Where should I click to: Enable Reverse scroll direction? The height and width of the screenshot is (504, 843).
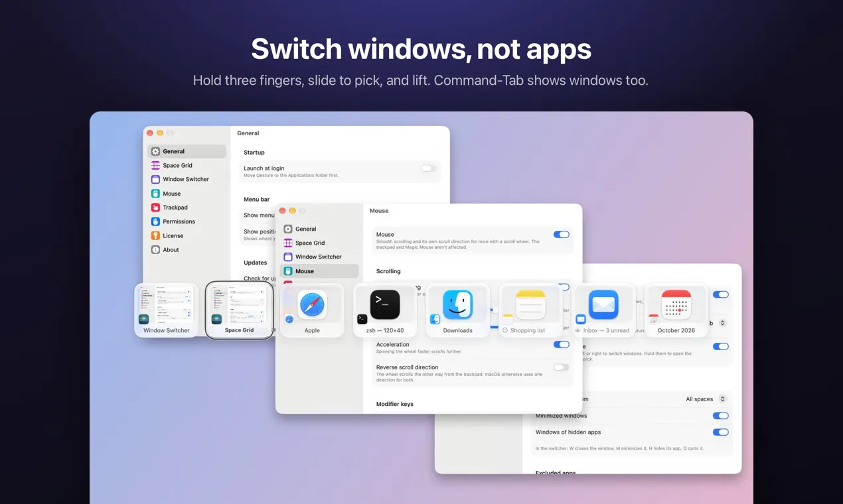point(562,367)
